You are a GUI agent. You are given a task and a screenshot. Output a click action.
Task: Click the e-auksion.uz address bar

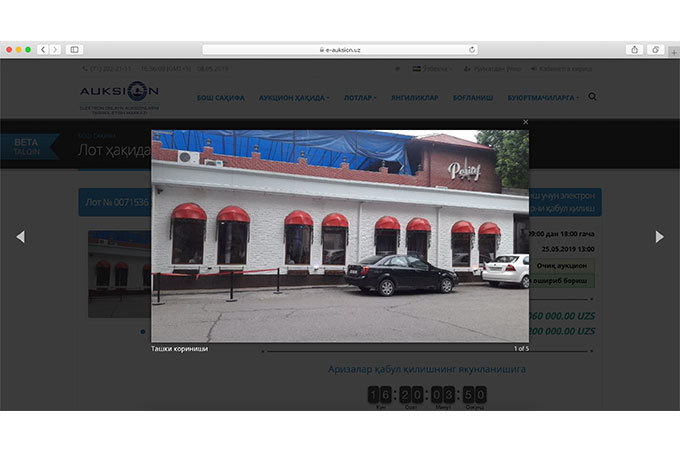click(340, 49)
